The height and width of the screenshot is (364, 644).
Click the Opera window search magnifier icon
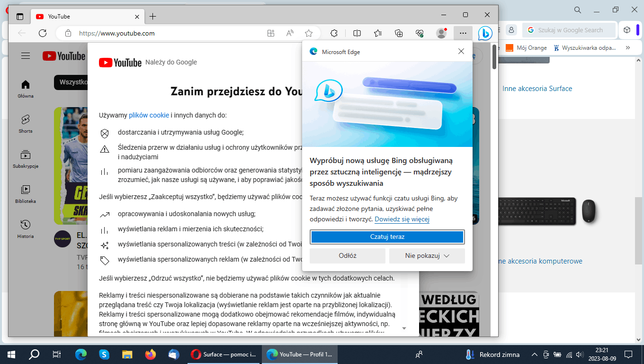[578, 10]
